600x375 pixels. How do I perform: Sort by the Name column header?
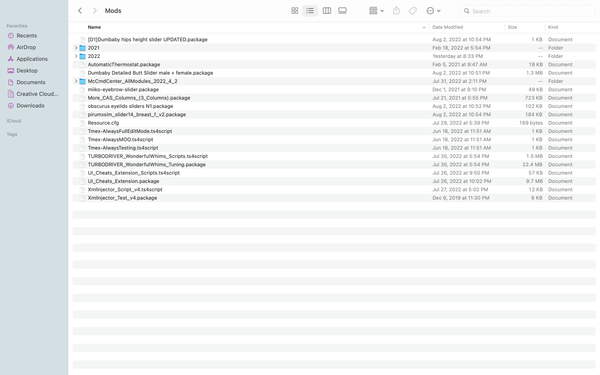[94, 27]
